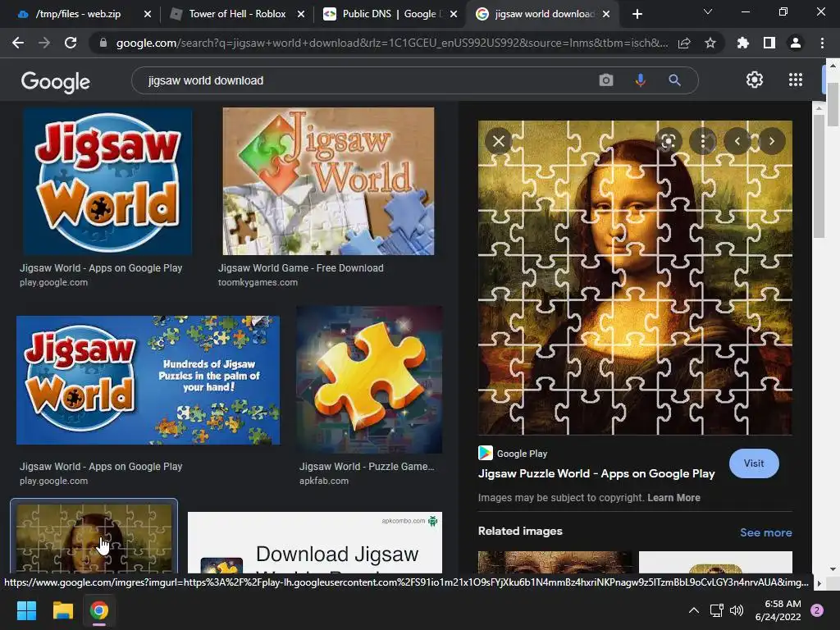Open the round Jigsaw World logo thumbnail
Viewport: 840px width, 630px height.
107,181
